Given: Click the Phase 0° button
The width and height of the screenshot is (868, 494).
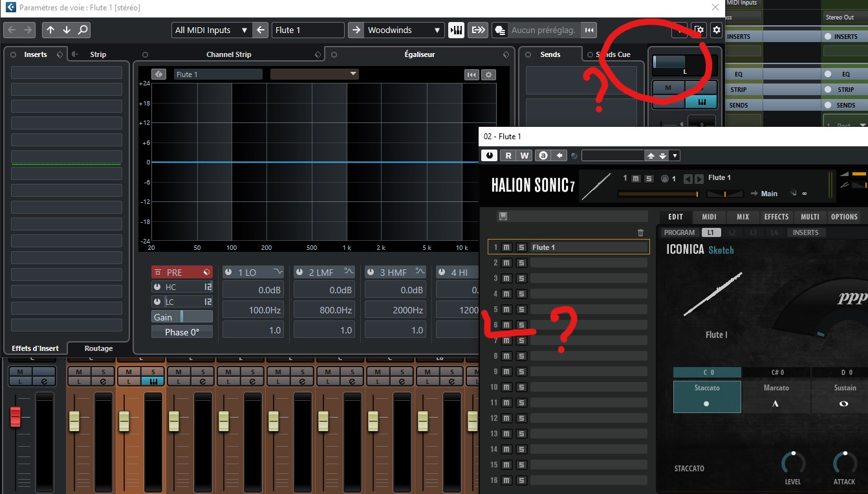Looking at the screenshot, I should tap(182, 331).
